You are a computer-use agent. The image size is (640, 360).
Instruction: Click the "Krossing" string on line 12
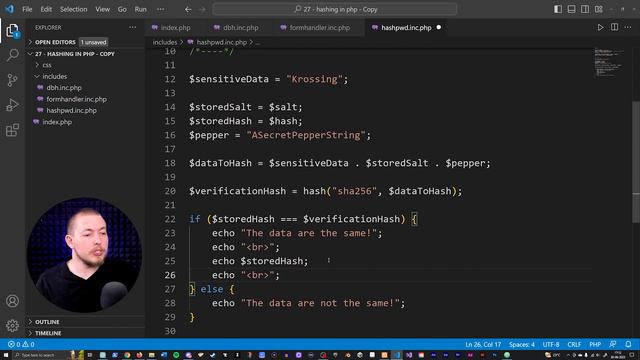pos(314,79)
